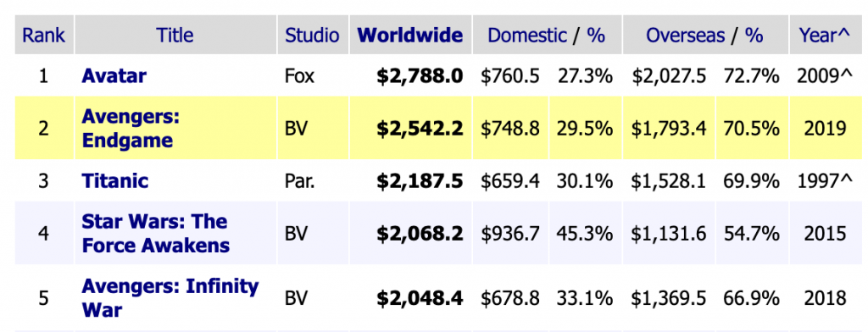This screenshot has height=332, width=868.
Task: Select the $936.7 domestic gross cell
Action: tap(509, 234)
